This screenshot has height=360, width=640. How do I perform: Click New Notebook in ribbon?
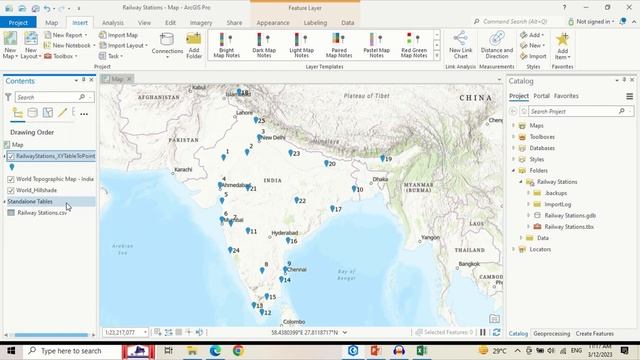69,45
